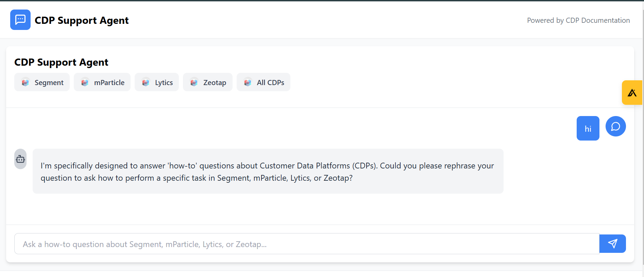Focus the how-to question input box
644x277 pixels.
click(x=306, y=244)
